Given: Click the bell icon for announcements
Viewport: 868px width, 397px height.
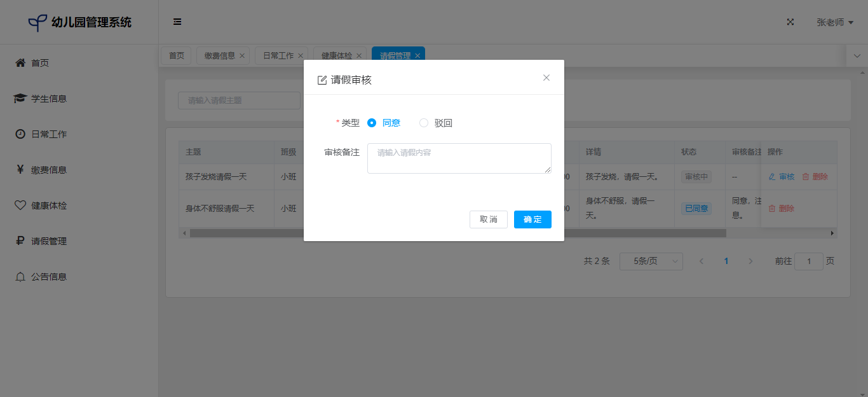Looking at the screenshot, I should pos(20,277).
